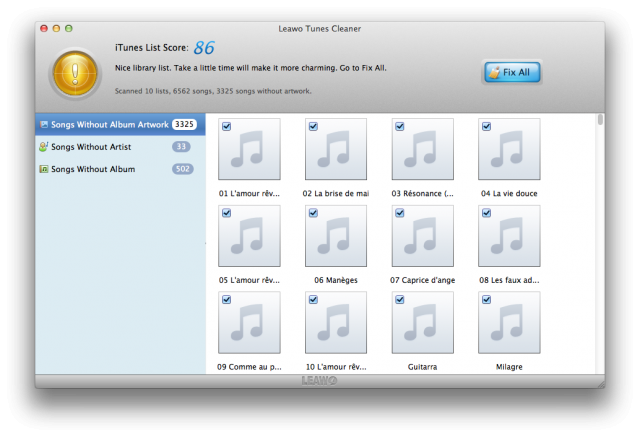Click the song title 04 La vie douce
Image resolution: width=640 pixels, height=437 pixels.
(x=509, y=193)
